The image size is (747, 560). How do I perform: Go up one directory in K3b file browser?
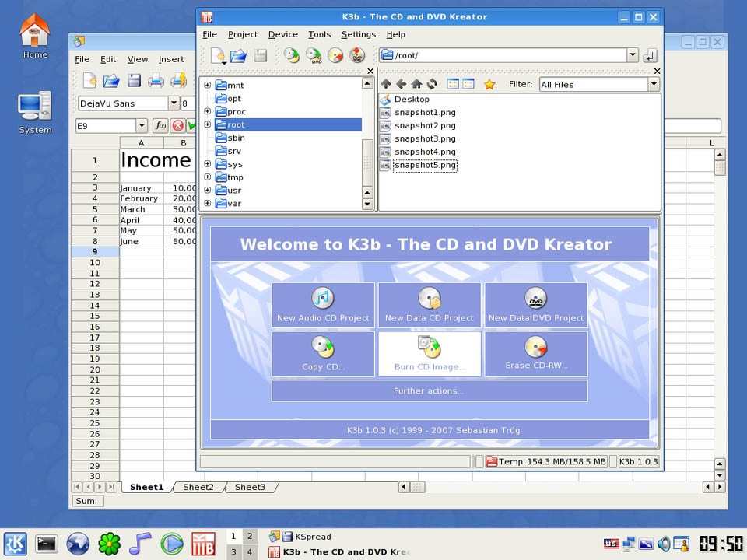386,84
